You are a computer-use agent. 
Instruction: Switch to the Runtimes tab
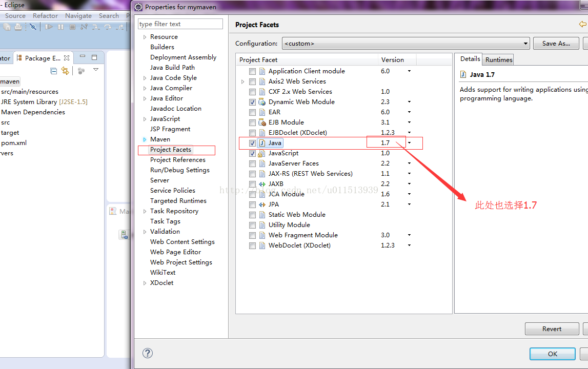(x=499, y=59)
